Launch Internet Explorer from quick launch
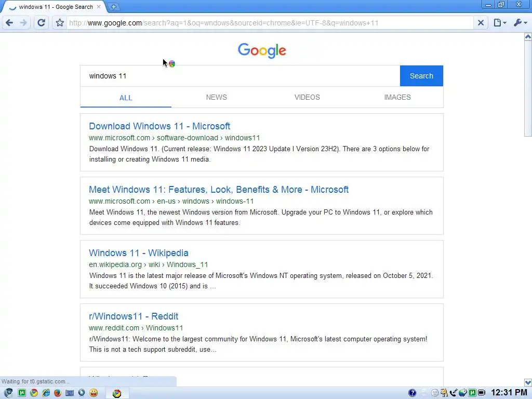This screenshot has height=399, width=532. (46, 393)
